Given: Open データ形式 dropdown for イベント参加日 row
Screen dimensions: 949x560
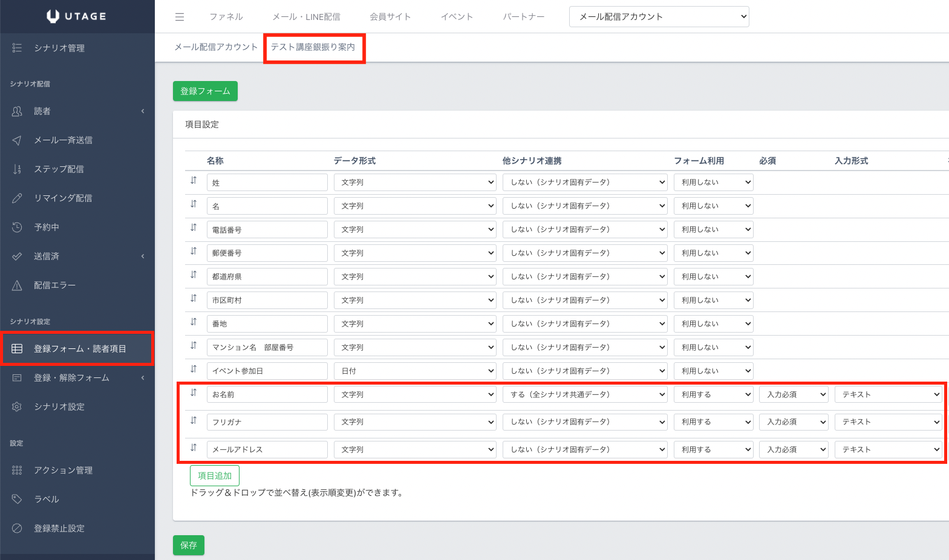Looking at the screenshot, I should [x=414, y=371].
